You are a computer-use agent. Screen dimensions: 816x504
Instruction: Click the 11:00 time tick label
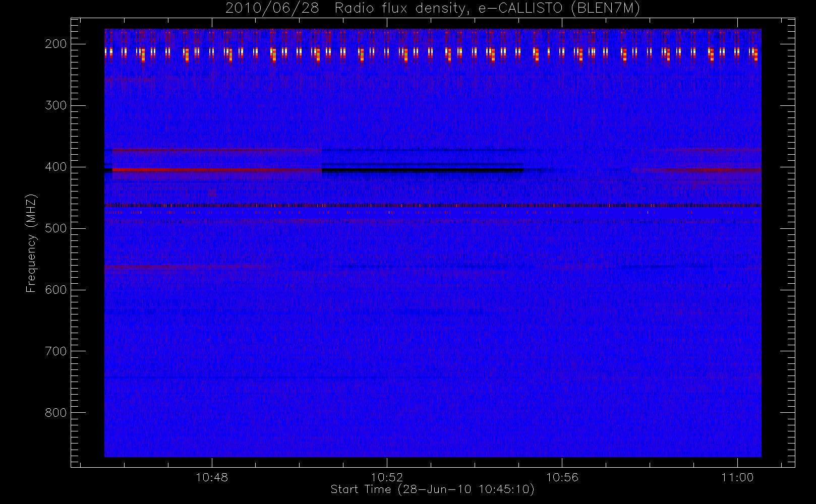(737, 477)
